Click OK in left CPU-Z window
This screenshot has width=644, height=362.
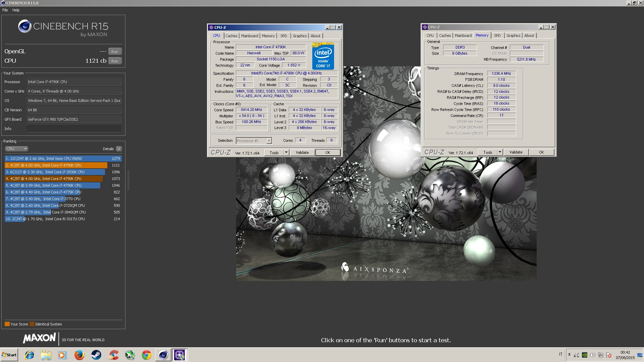click(328, 153)
